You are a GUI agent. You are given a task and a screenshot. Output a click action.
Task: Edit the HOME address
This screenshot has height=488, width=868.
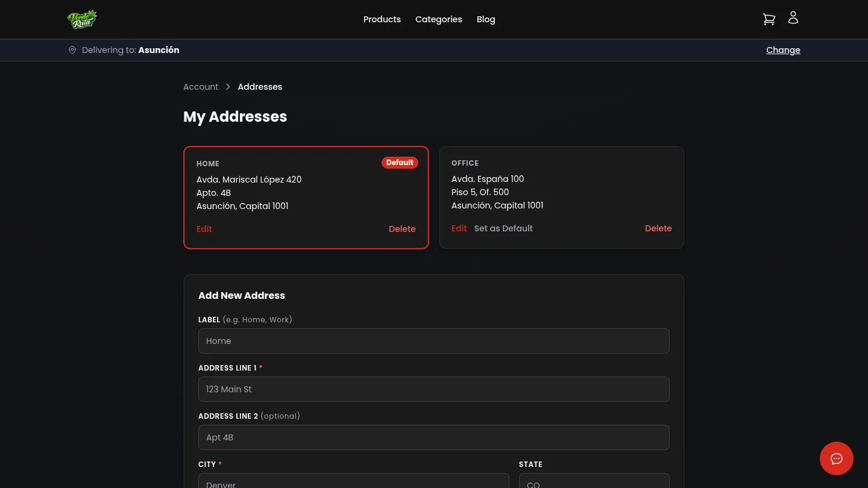pyautogui.click(x=204, y=229)
